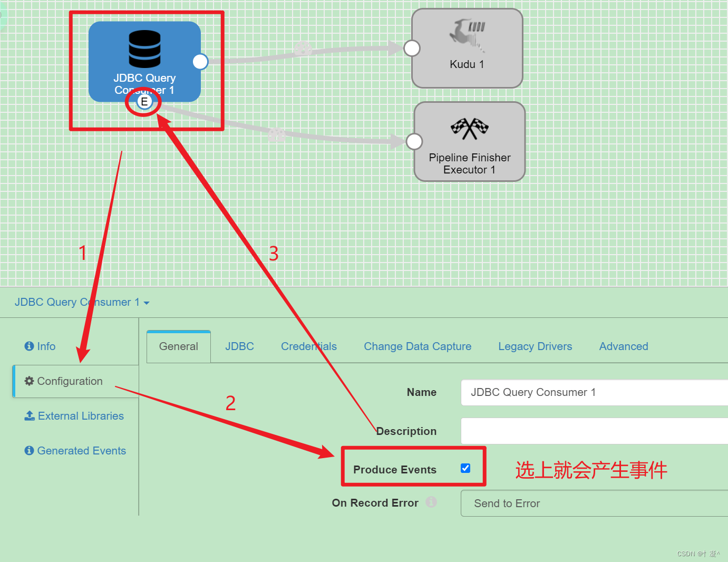Click the Description input field
The image size is (728, 562).
pyautogui.click(x=594, y=431)
